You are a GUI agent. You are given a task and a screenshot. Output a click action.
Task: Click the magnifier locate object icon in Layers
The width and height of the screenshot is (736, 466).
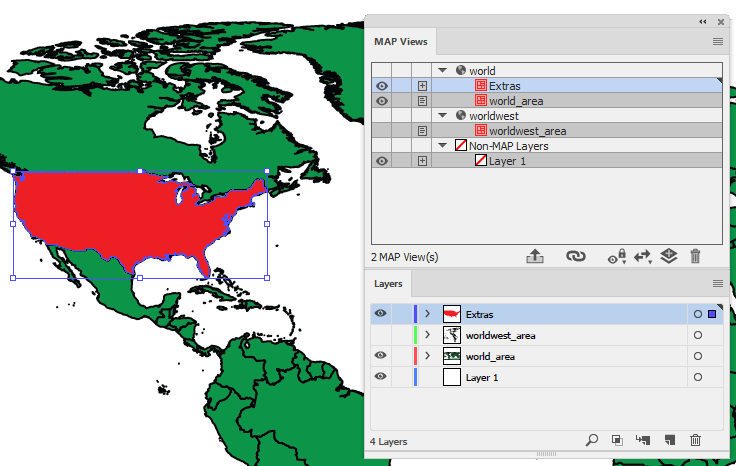[x=592, y=440]
